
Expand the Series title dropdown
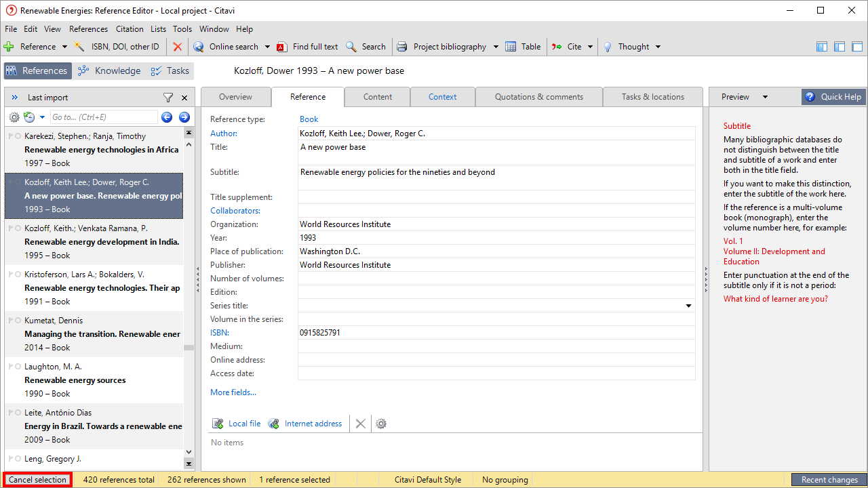(689, 306)
